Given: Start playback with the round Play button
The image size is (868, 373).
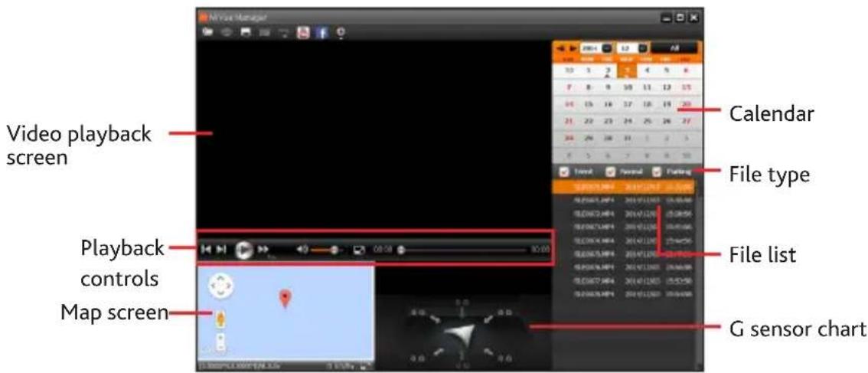Looking at the screenshot, I should coord(243,250).
